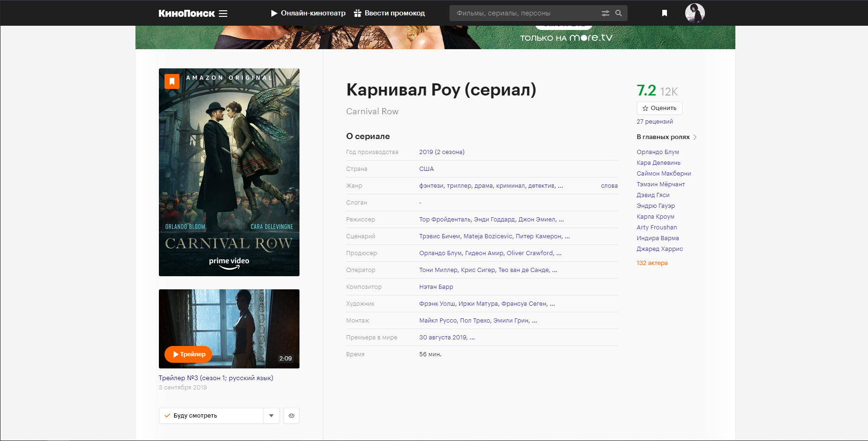Open producer Гидеон Амир link
Image resolution: width=868 pixels, height=441 pixels.
coord(484,253)
